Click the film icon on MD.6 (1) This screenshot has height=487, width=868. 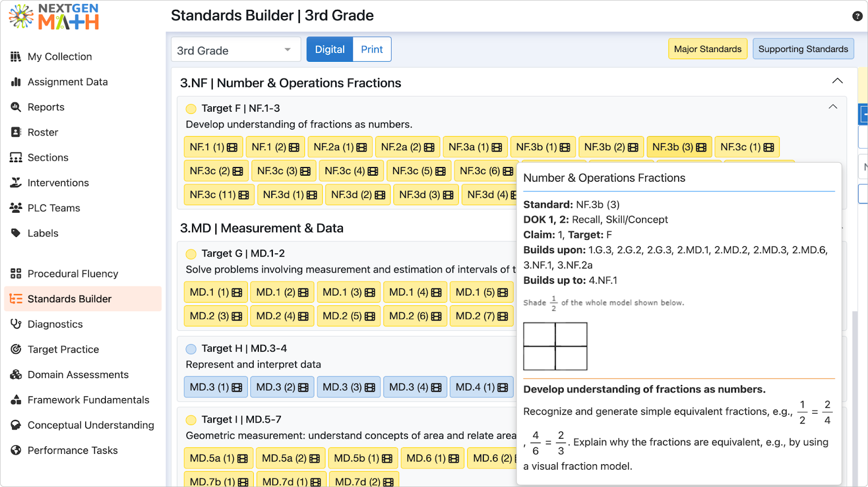[x=454, y=459]
